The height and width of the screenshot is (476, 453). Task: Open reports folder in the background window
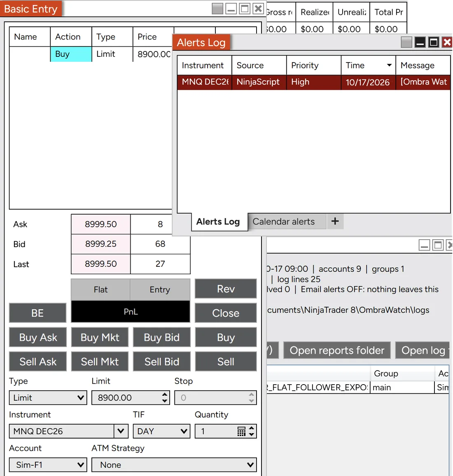(337, 350)
